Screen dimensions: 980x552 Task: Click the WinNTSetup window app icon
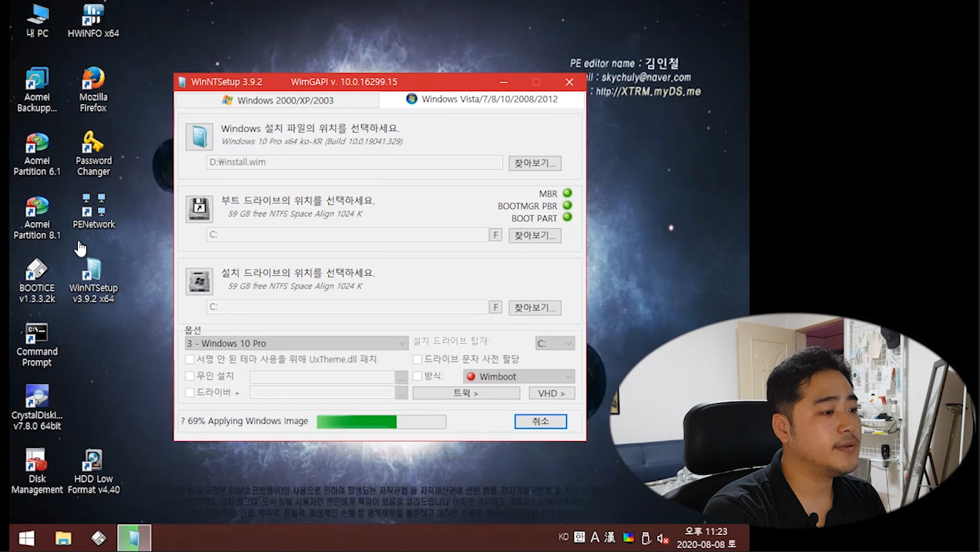click(182, 82)
